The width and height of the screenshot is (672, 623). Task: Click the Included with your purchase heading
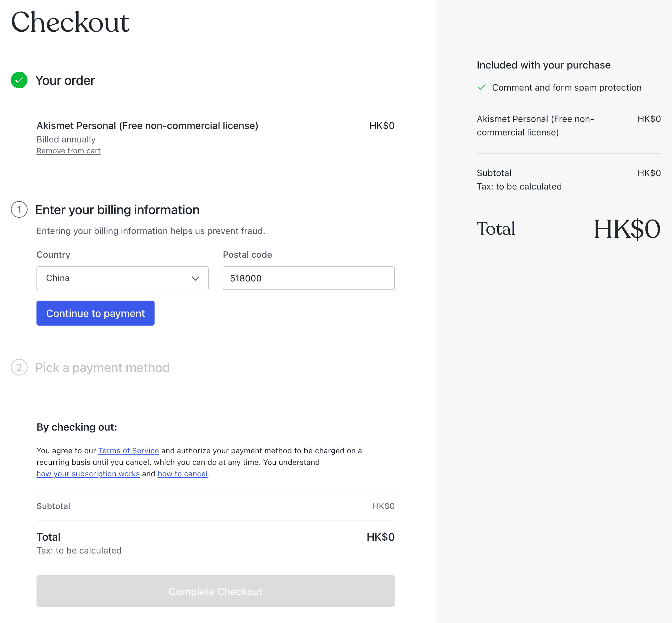pyautogui.click(x=543, y=65)
